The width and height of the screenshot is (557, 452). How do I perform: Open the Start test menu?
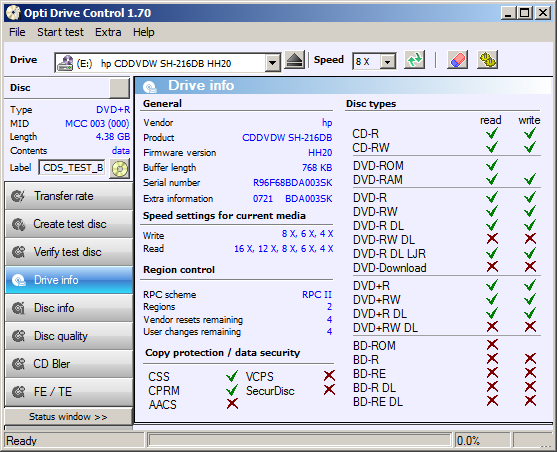pyautogui.click(x=60, y=32)
